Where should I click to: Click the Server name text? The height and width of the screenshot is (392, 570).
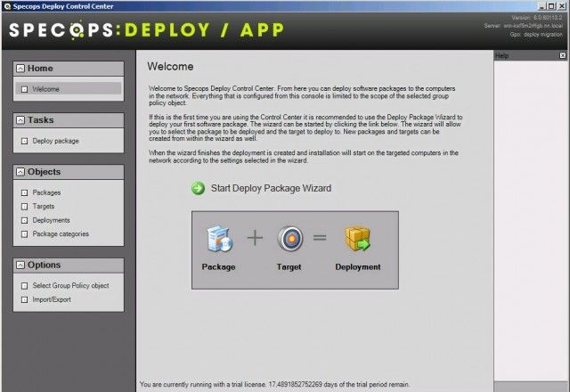pos(524,26)
